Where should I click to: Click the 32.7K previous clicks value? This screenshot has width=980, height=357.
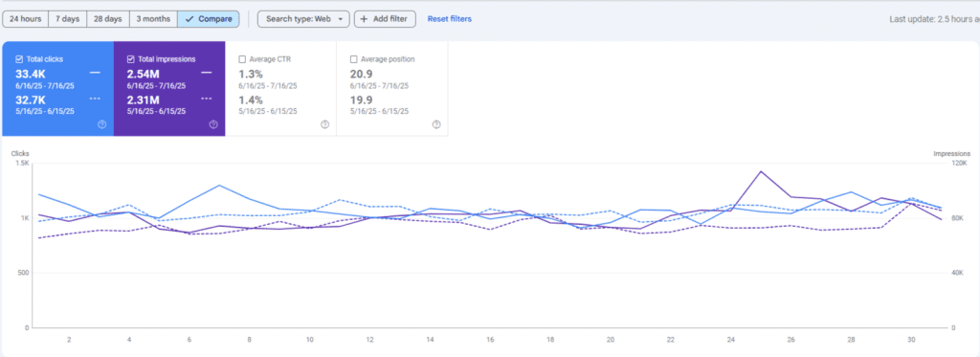point(30,100)
